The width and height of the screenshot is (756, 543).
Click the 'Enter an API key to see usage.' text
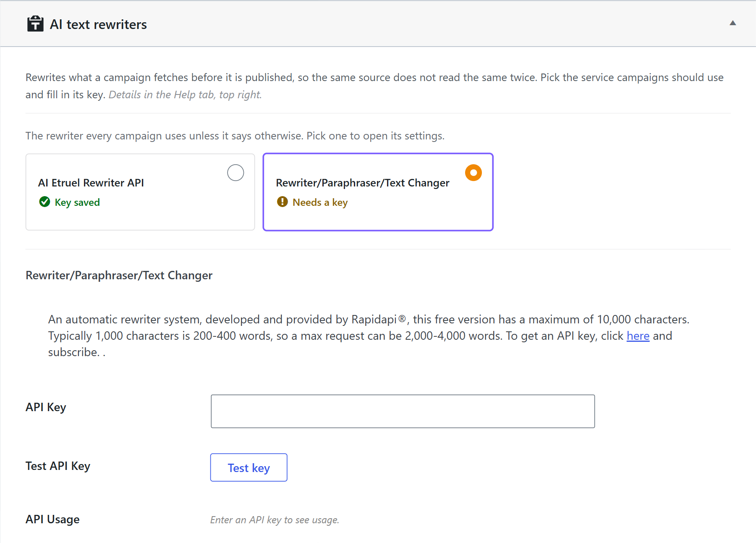click(275, 520)
